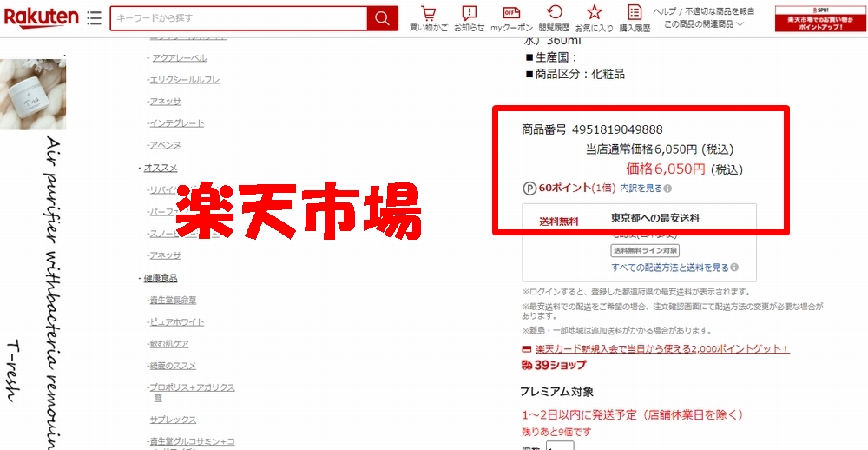The height and width of the screenshot is (450, 868).
Task: Open 資生堂長命草 link
Action: click(x=172, y=300)
